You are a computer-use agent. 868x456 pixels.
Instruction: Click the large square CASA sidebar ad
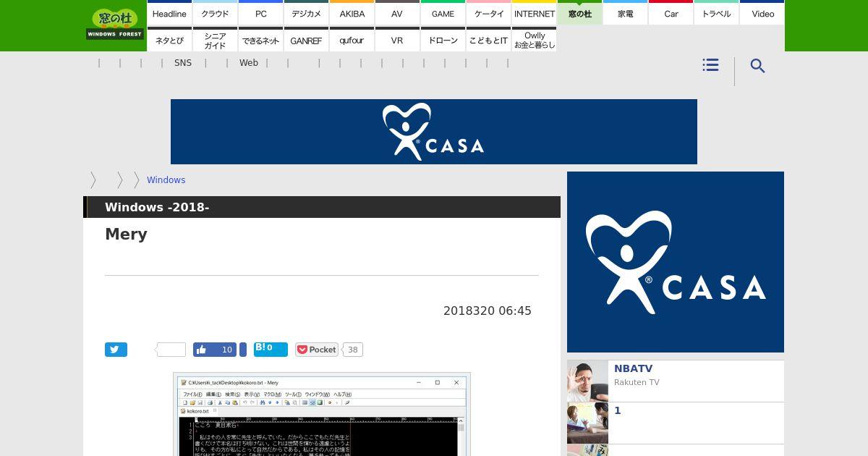[676, 262]
